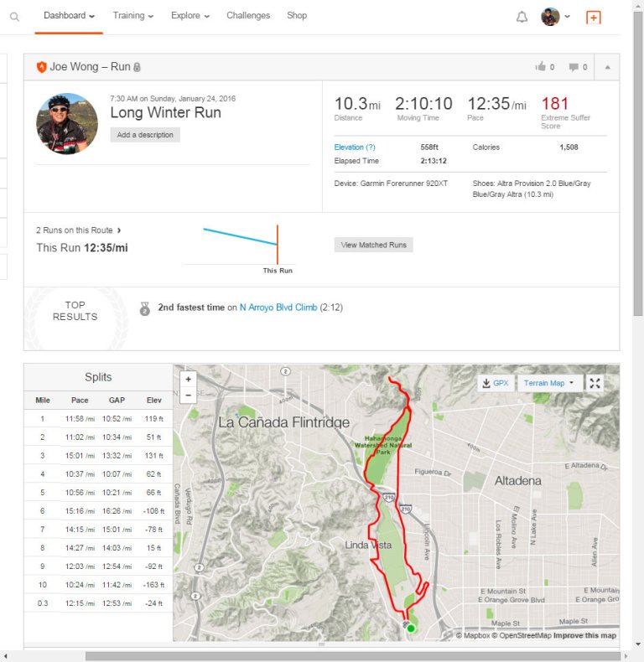Zoom out on the map
This screenshot has width=644, height=662.
click(x=189, y=395)
